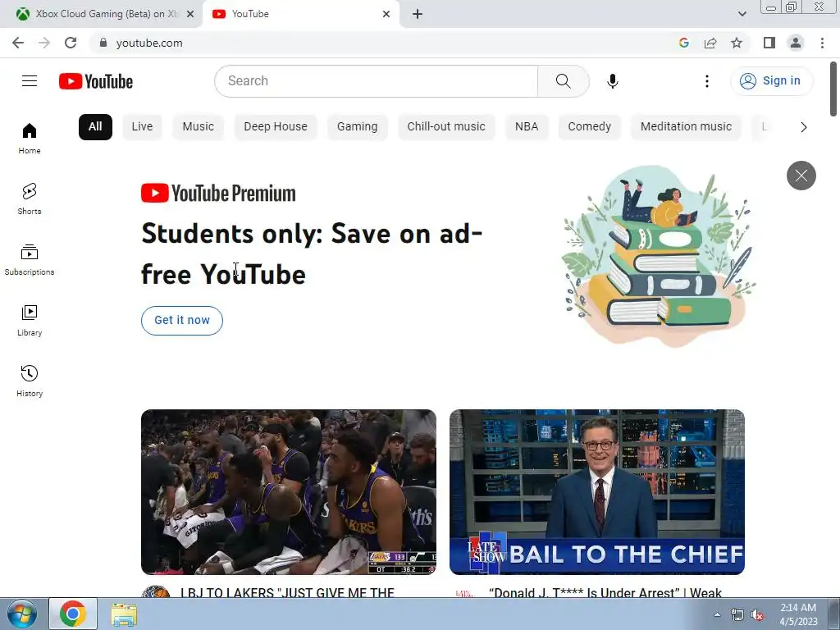This screenshot has width=840, height=630.
Task: Click Get it now button
Action: (x=181, y=321)
